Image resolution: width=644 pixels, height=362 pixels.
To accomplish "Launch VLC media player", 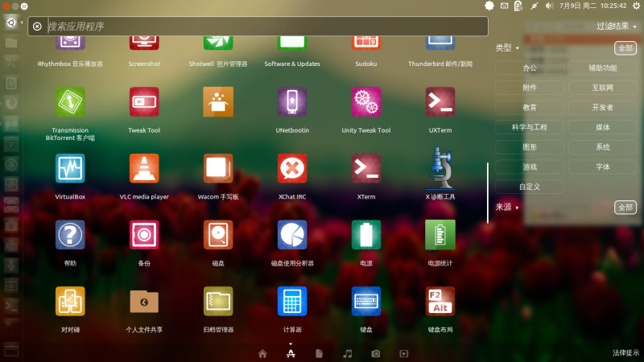I will [144, 168].
